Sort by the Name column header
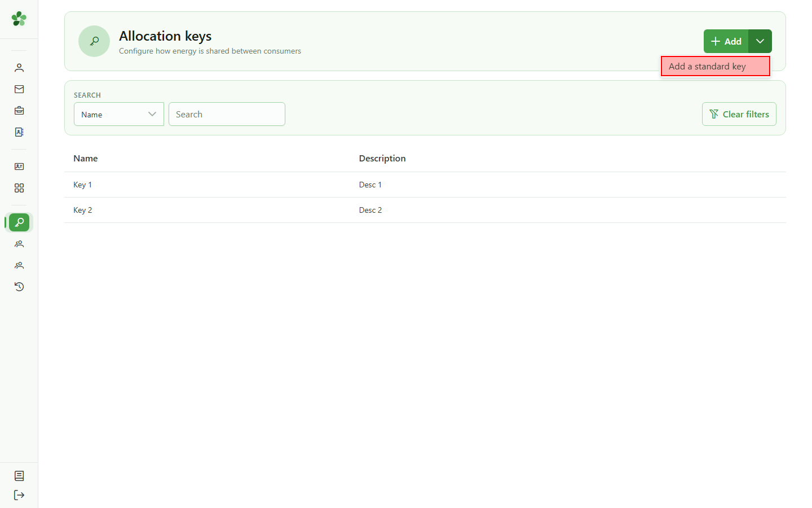This screenshot has width=812, height=508. click(x=86, y=159)
